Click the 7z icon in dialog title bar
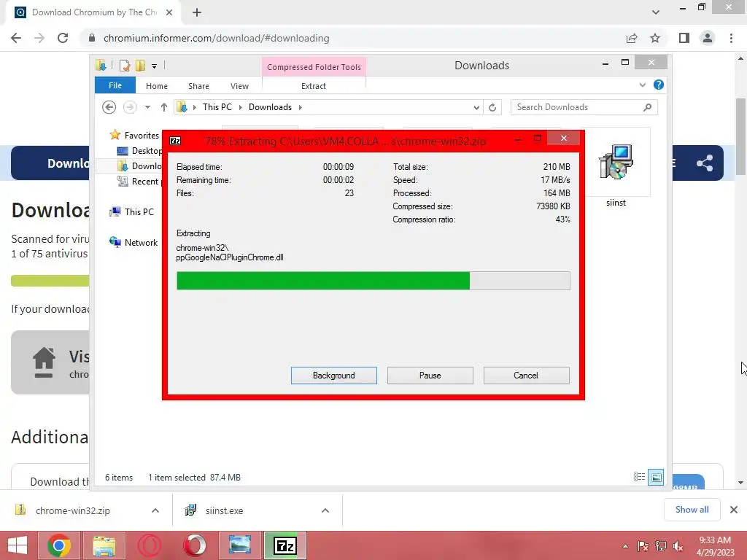747x560 pixels. click(175, 141)
